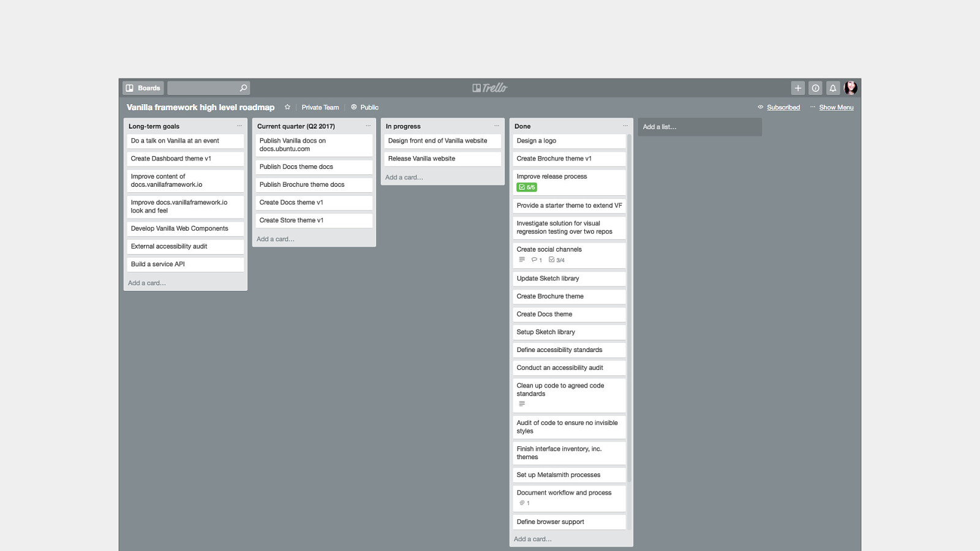Add a card to In progress list
Screen dimensions: 980x551
tap(404, 178)
